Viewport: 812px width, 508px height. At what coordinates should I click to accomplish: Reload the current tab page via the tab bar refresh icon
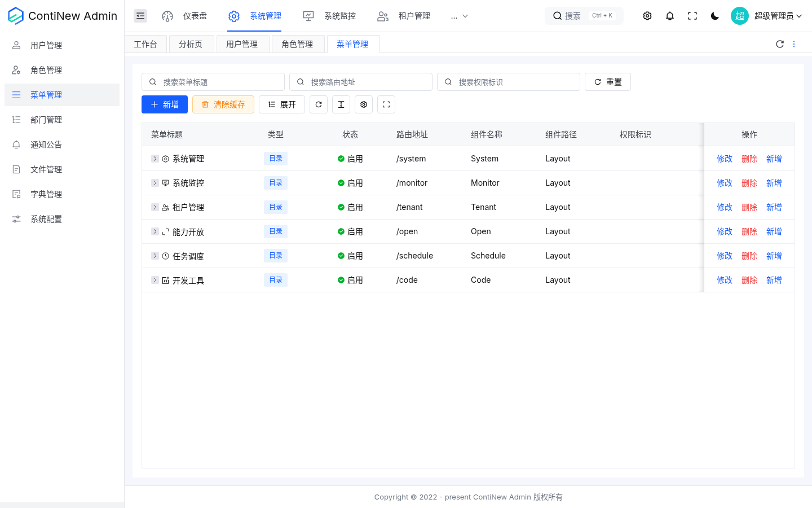[x=780, y=44]
